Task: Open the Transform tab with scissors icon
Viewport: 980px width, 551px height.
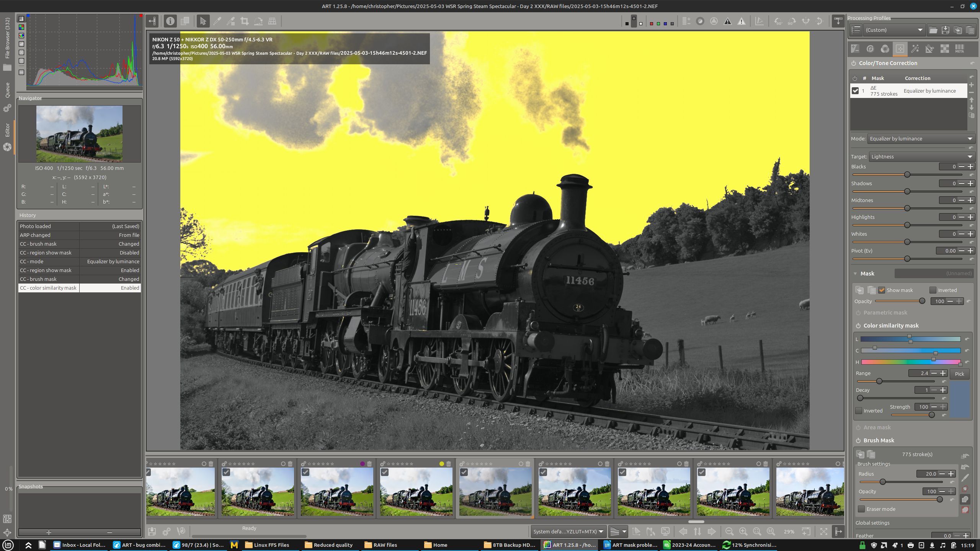Action: point(930,49)
